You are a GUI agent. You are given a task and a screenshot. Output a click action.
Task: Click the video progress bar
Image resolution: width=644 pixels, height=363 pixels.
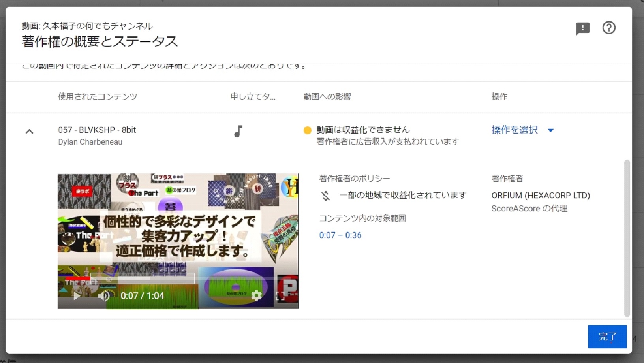[178, 279]
